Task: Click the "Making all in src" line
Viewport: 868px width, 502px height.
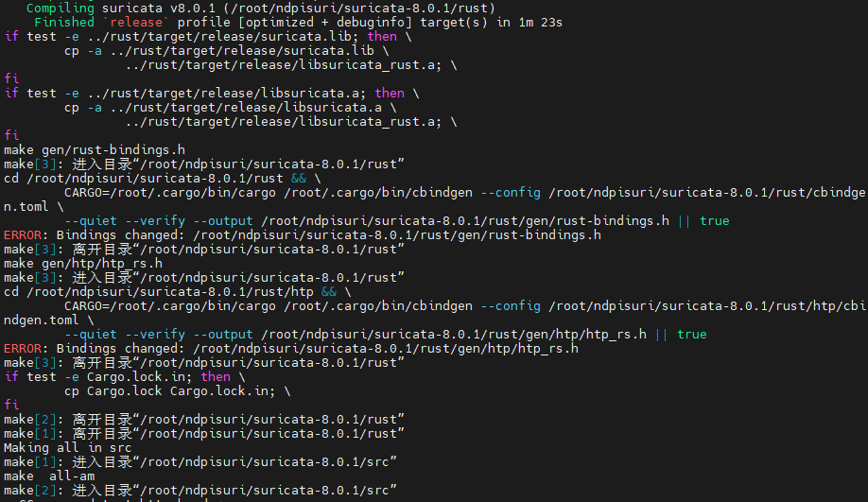Action: point(68,447)
